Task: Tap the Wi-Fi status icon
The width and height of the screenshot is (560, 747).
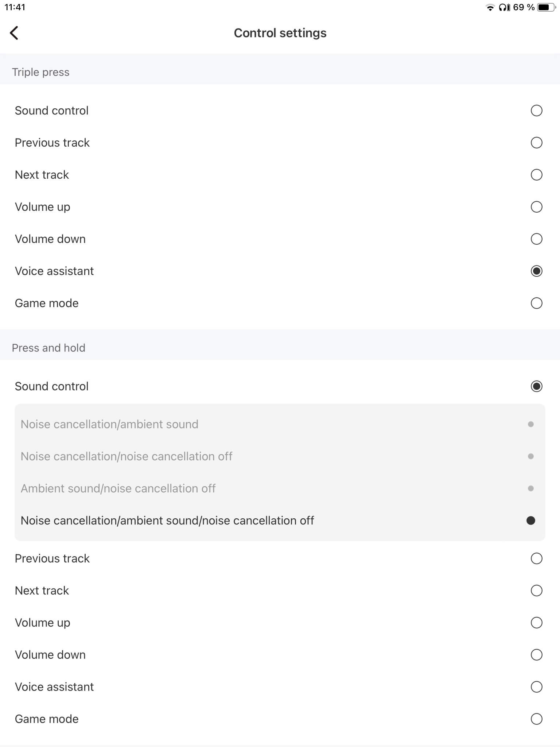Action: click(x=490, y=8)
